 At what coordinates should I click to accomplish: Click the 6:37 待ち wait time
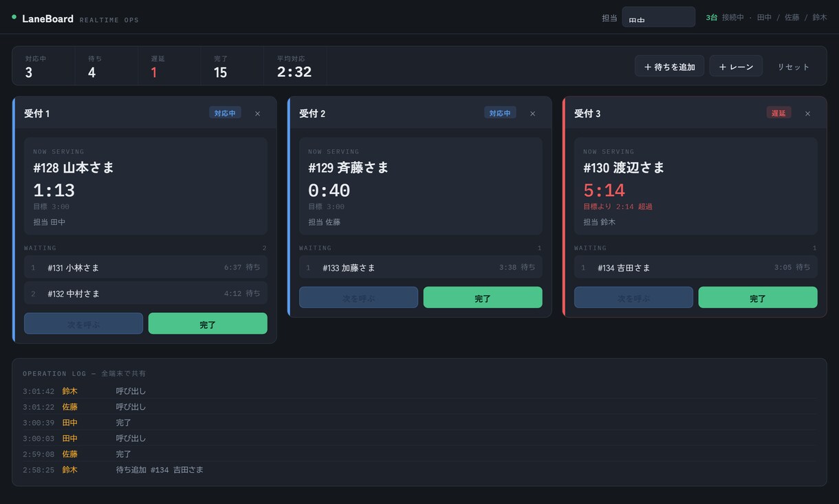(242, 267)
